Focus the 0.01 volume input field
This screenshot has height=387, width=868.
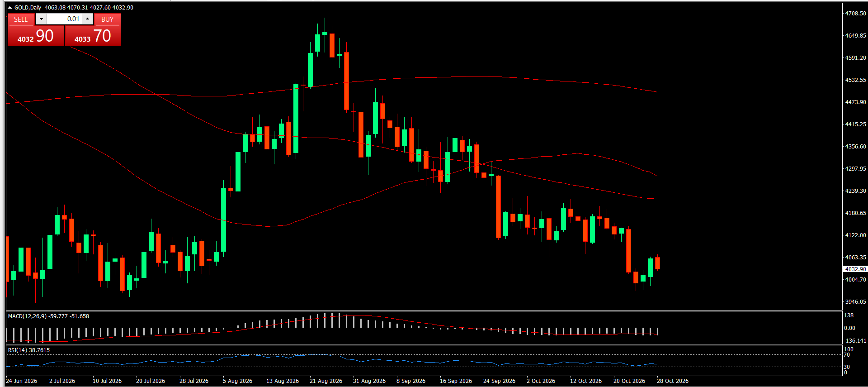(x=64, y=19)
